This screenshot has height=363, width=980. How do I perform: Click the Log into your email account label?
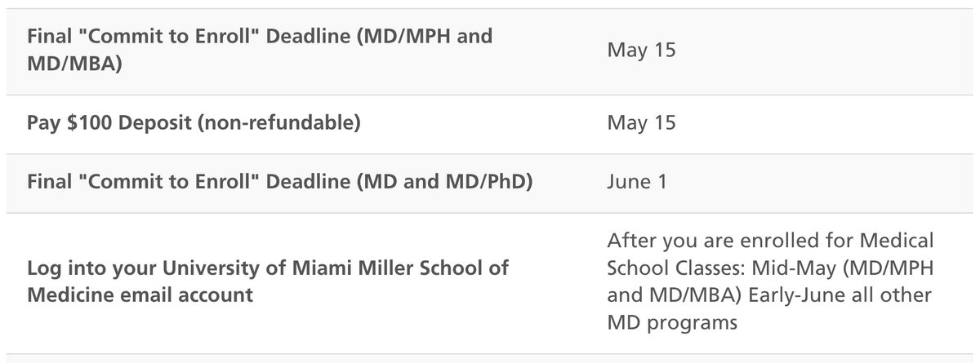pyautogui.click(x=268, y=281)
